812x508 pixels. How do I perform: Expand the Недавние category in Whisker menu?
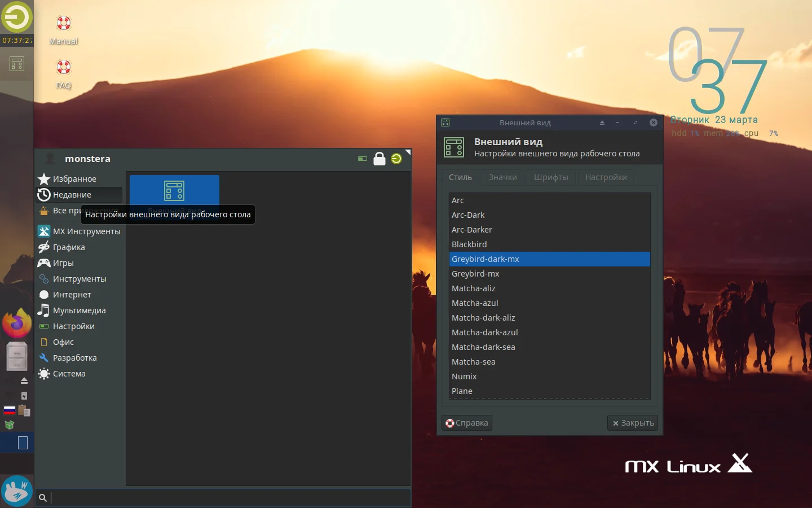[71, 195]
